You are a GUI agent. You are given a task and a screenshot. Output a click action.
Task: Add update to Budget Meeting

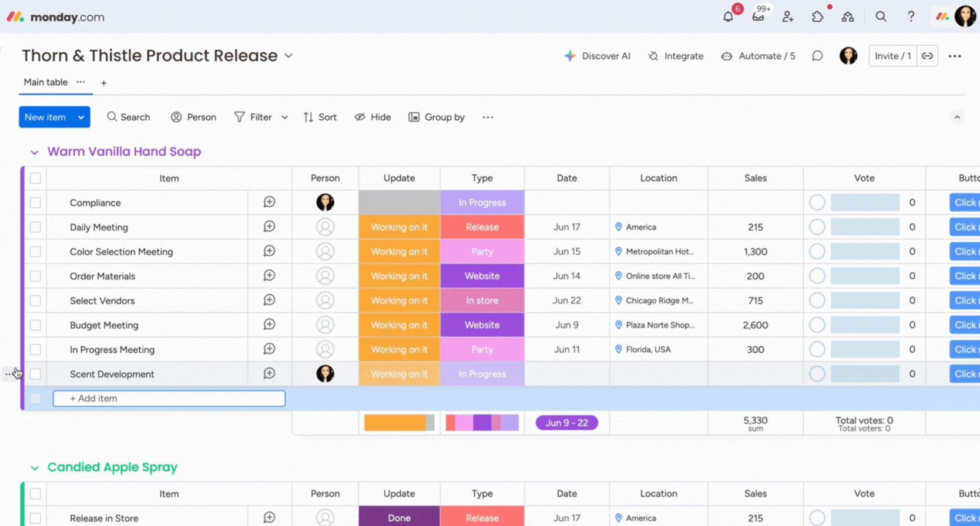click(269, 325)
